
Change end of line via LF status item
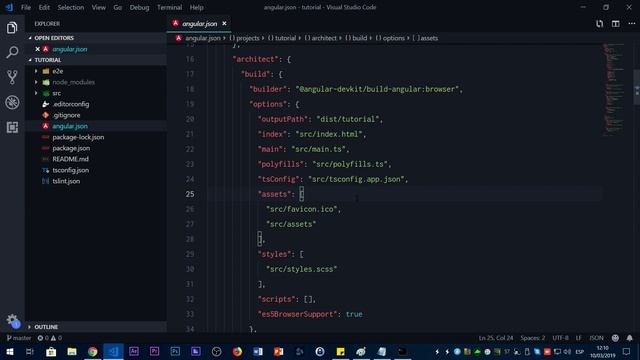pyautogui.click(x=578, y=338)
